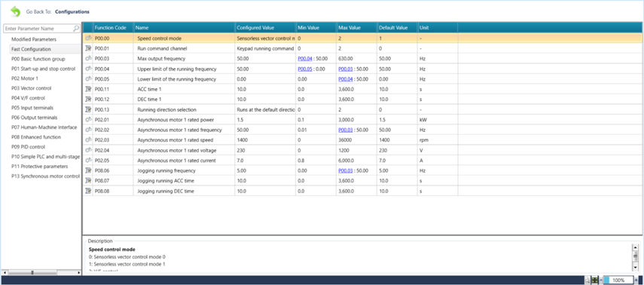The image size is (644, 285).
Task: Follow the P00.04 link in Max output frequency row
Action: [305, 59]
